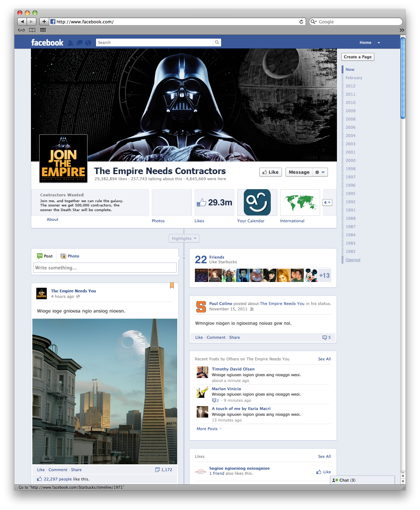
Task: Open Your Calendar app tile
Action: tap(257, 202)
